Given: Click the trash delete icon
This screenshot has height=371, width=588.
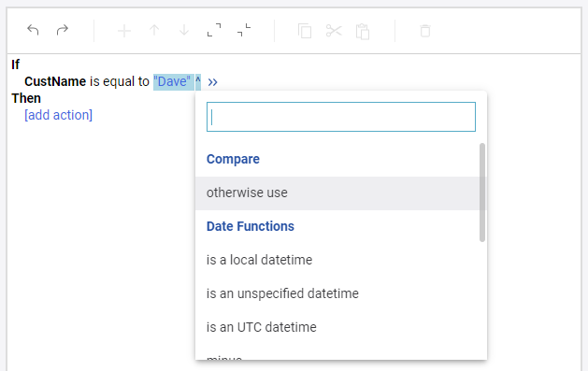Looking at the screenshot, I should 425,31.
